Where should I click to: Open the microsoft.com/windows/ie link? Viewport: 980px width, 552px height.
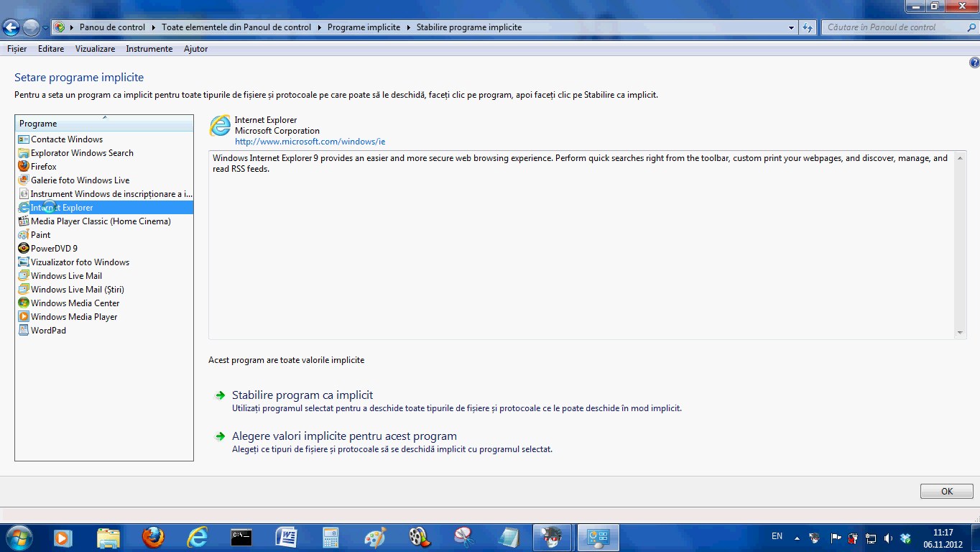point(309,142)
